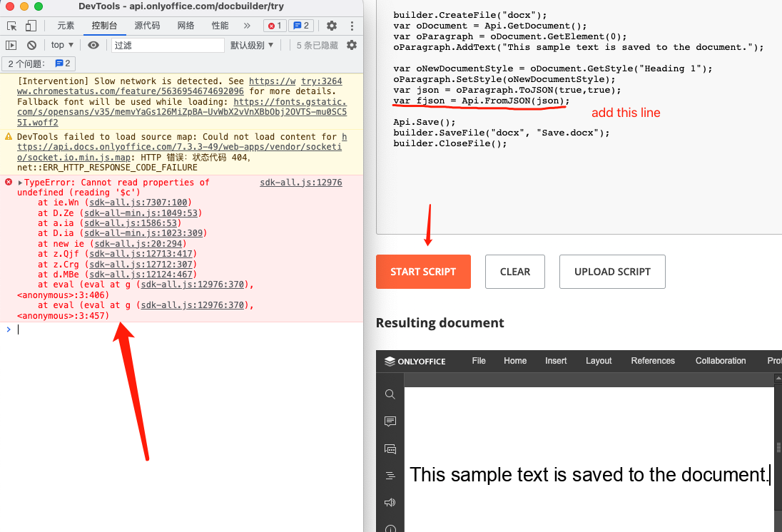The width and height of the screenshot is (782, 532).
Task: Click the START SCRIPT button
Action: tap(423, 272)
